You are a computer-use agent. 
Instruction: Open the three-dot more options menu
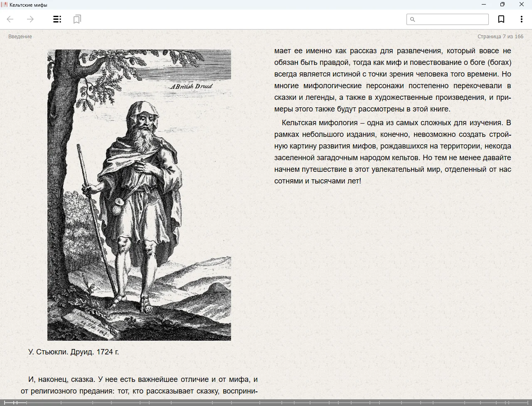pos(521,19)
